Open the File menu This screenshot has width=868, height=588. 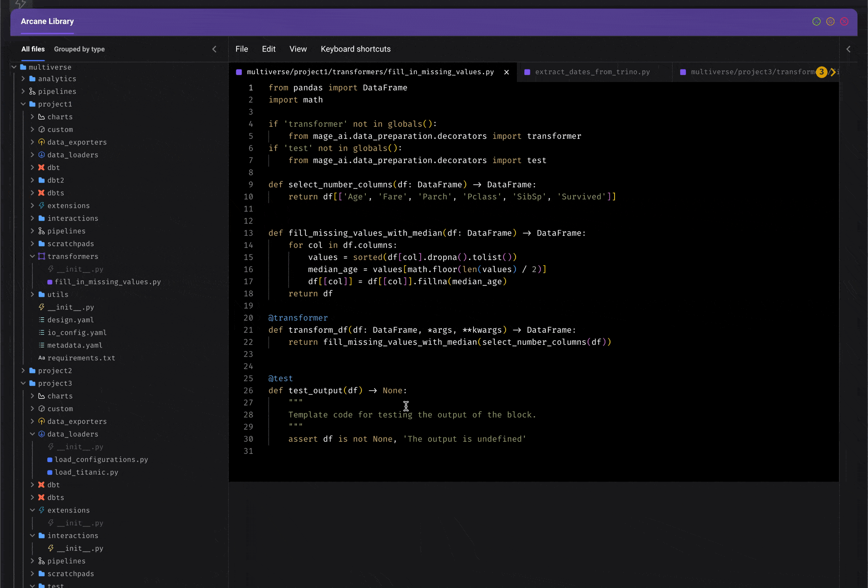(242, 49)
